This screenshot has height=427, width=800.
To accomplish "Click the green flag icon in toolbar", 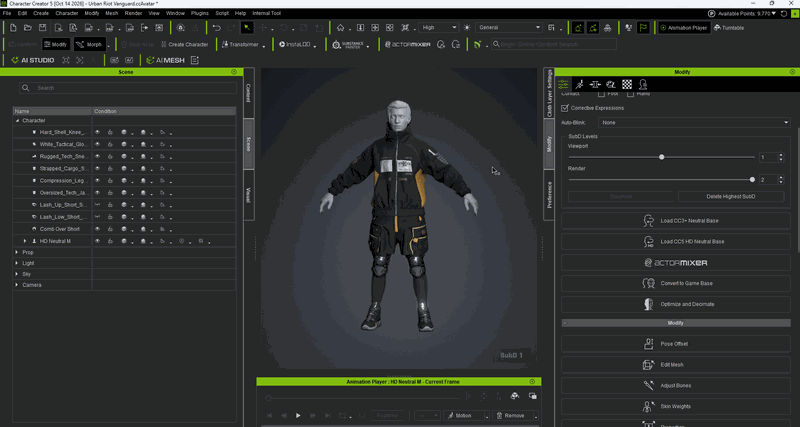I will (x=643, y=28).
